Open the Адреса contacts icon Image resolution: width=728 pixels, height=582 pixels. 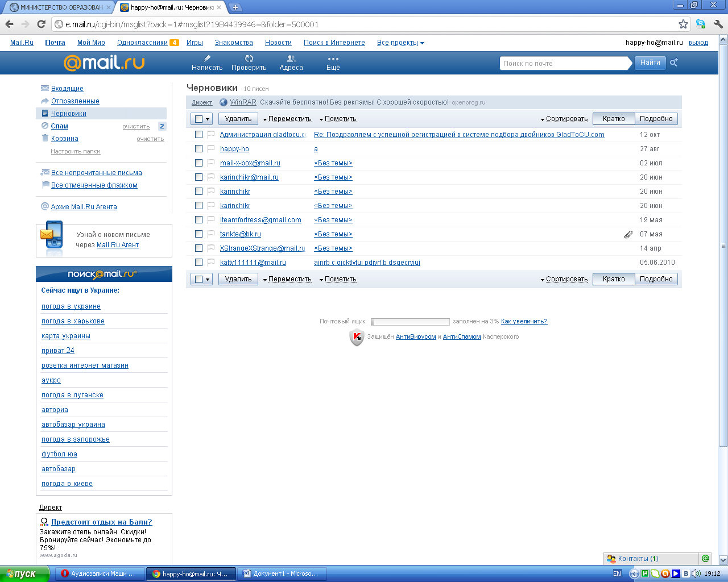coord(291,58)
